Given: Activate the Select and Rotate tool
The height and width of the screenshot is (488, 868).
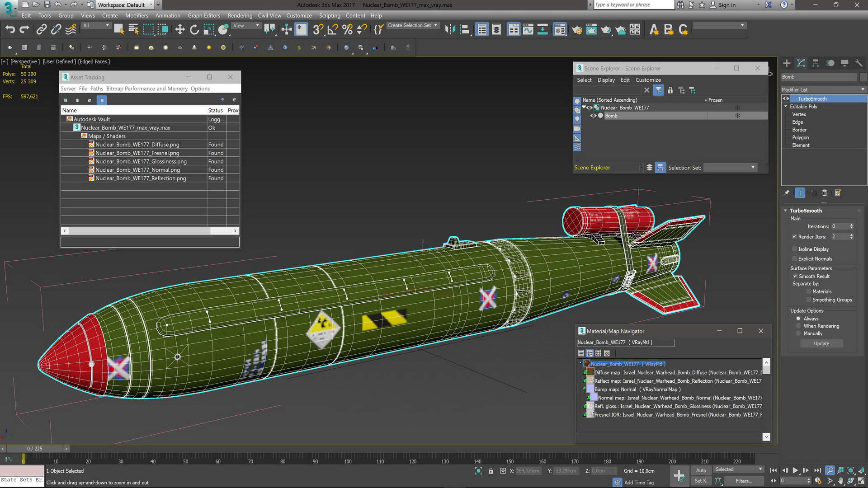Looking at the screenshot, I should (x=194, y=30).
